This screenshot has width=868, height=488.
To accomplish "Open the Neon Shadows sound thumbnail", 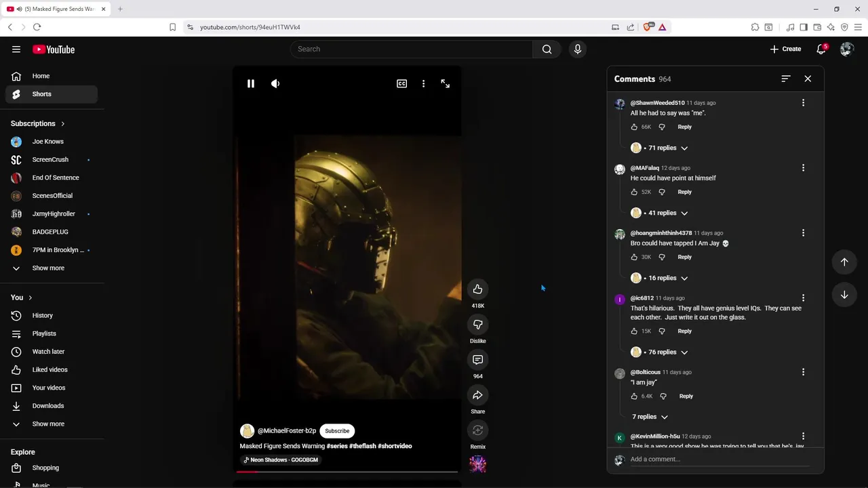I will (477, 464).
